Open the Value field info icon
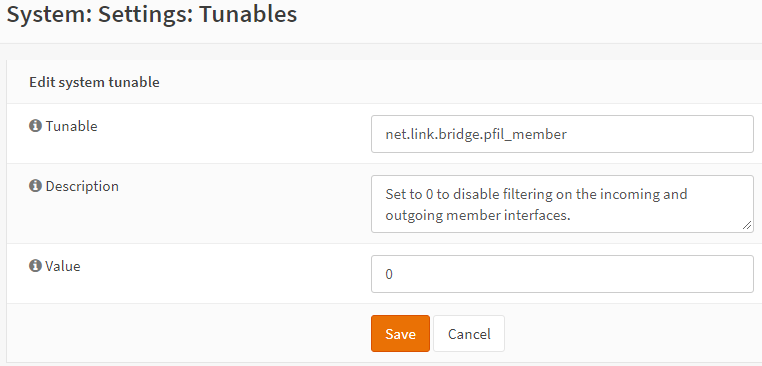This screenshot has height=366, width=762. 35,266
